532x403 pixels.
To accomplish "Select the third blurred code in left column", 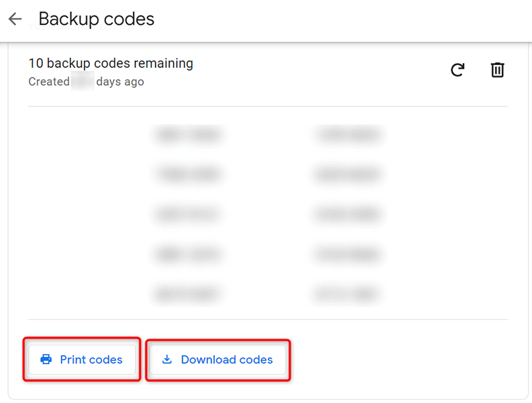I will [x=189, y=215].
